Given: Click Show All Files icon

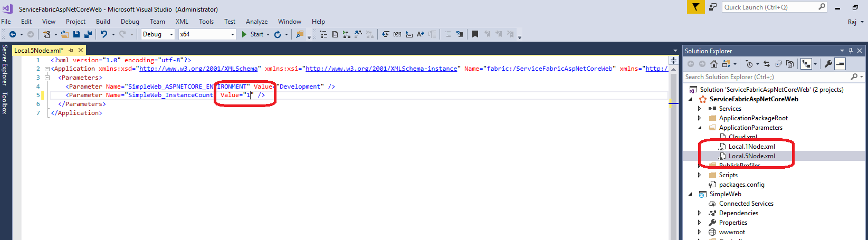Looking at the screenshot, I should [790, 64].
